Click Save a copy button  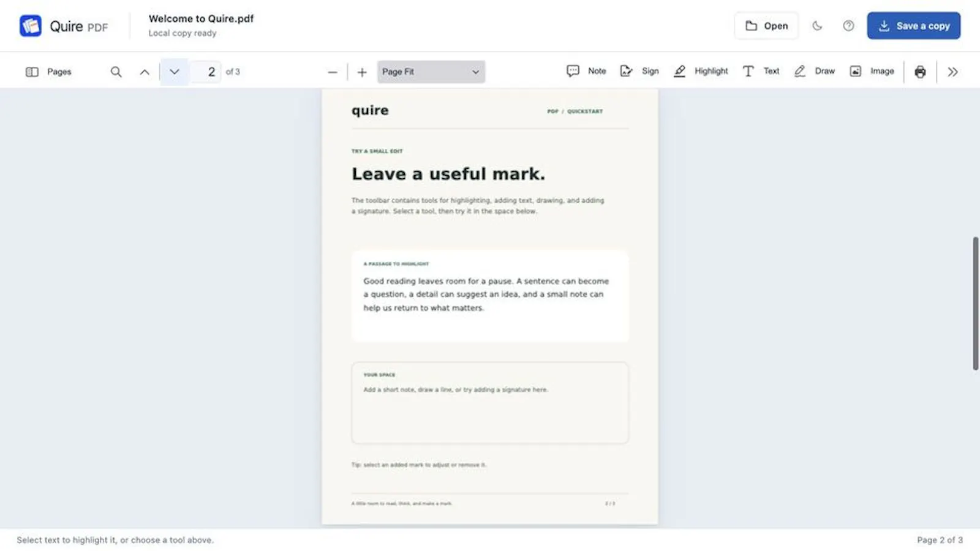[913, 26]
